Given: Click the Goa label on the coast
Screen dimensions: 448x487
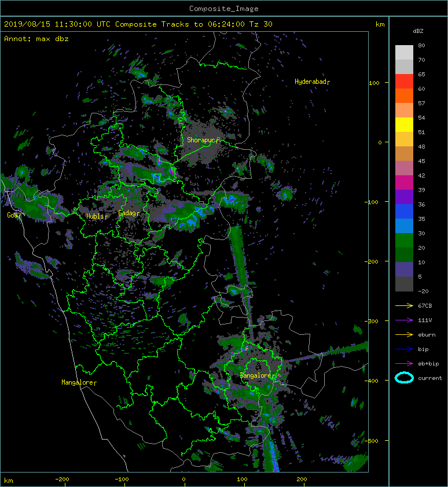Looking at the screenshot, I should point(13,215).
